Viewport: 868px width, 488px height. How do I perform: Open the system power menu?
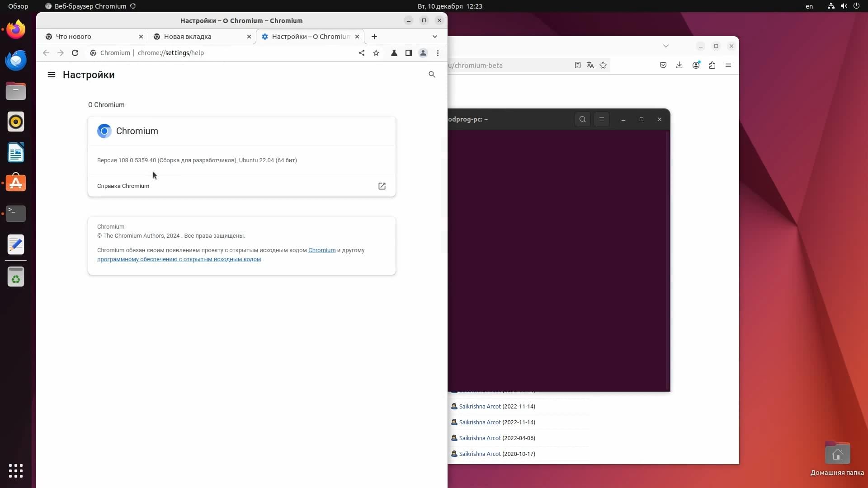click(x=856, y=6)
